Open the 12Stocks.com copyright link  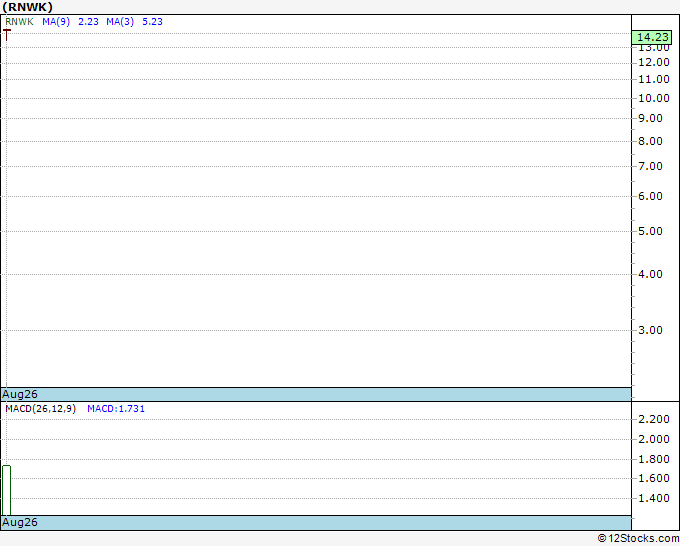[x=638, y=539]
